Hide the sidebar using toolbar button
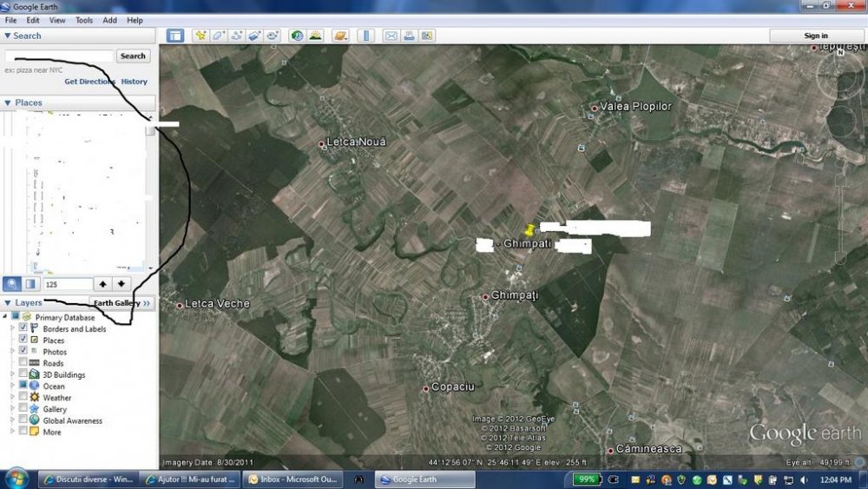This screenshot has width=868, height=489. click(x=175, y=36)
